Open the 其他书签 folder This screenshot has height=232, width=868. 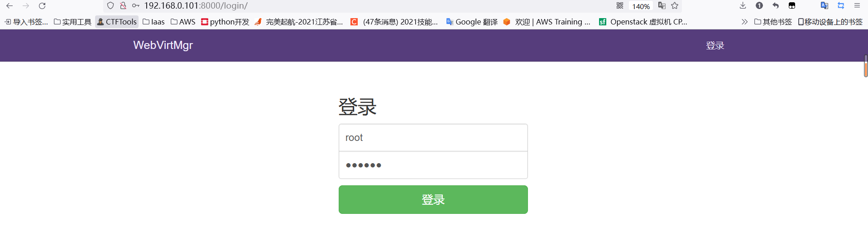(773, 22)
